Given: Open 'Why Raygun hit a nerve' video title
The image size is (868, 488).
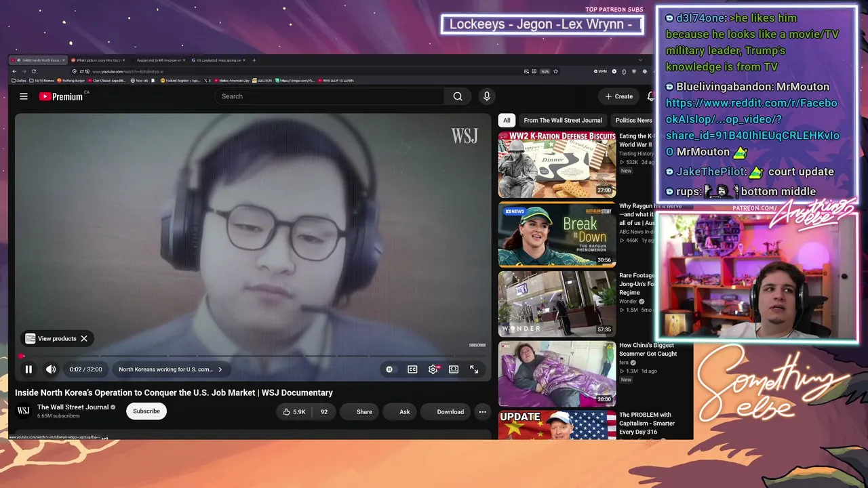Looking at the screenshot, I should [637, 214].
